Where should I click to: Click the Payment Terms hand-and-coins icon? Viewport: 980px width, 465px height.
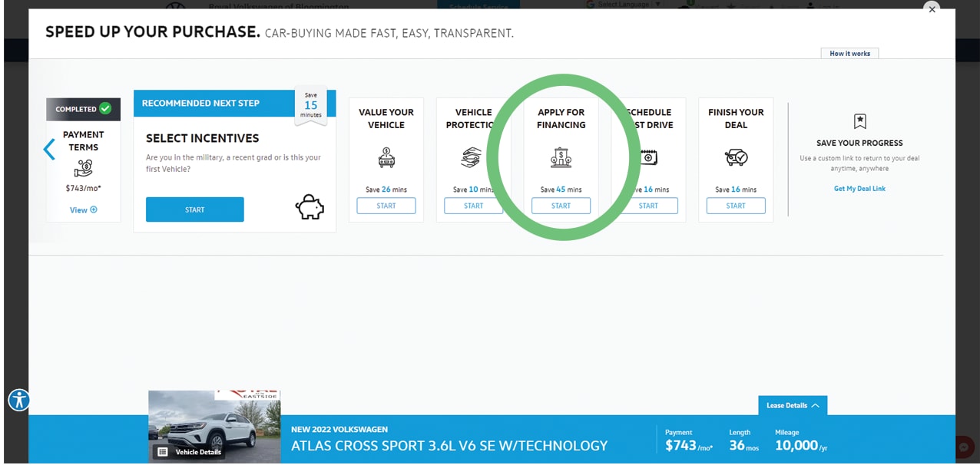(x=83, y=169)
